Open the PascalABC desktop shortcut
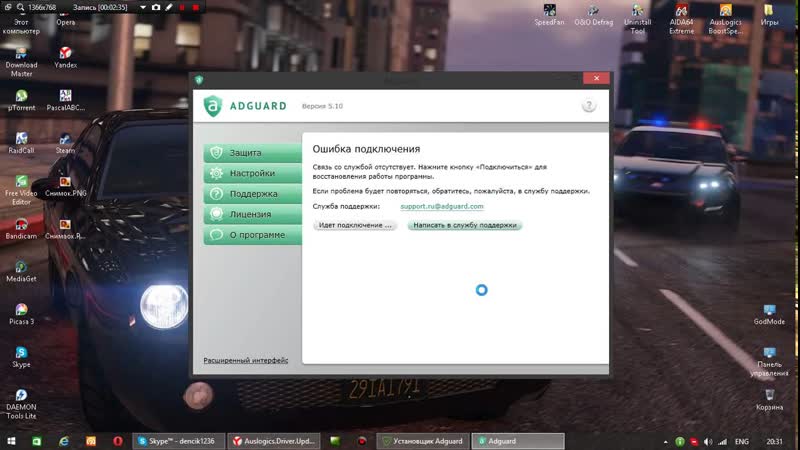 pos(65,100)
